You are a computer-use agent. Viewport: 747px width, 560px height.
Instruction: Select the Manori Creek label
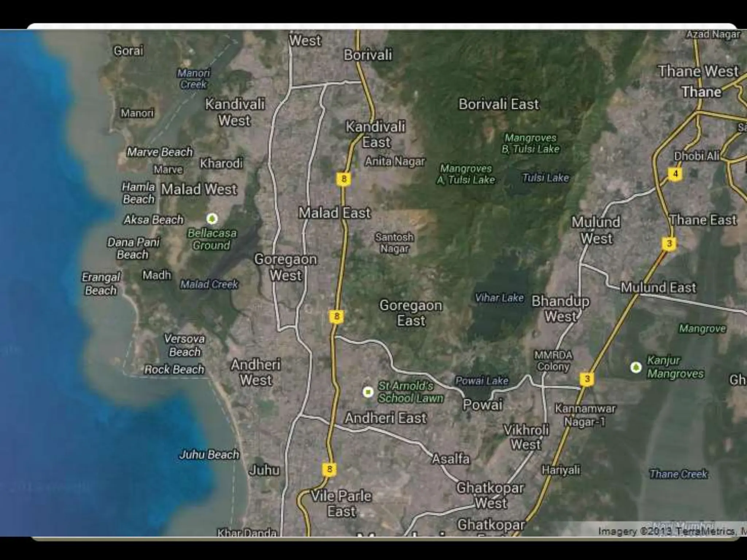click(193, 79)
